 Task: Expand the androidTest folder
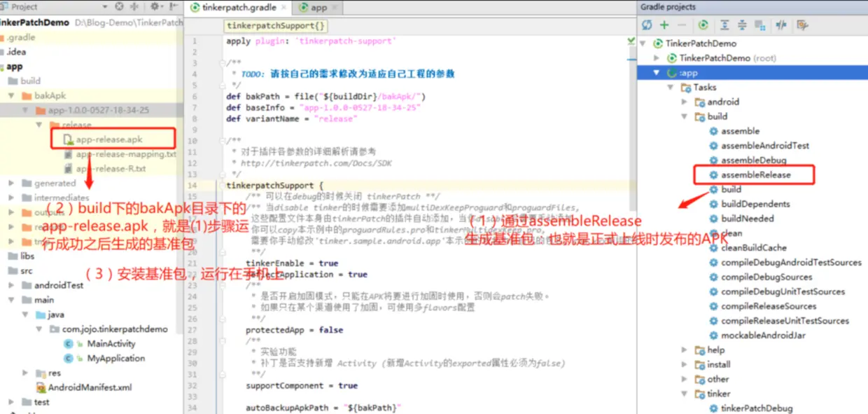coord(10,286)
